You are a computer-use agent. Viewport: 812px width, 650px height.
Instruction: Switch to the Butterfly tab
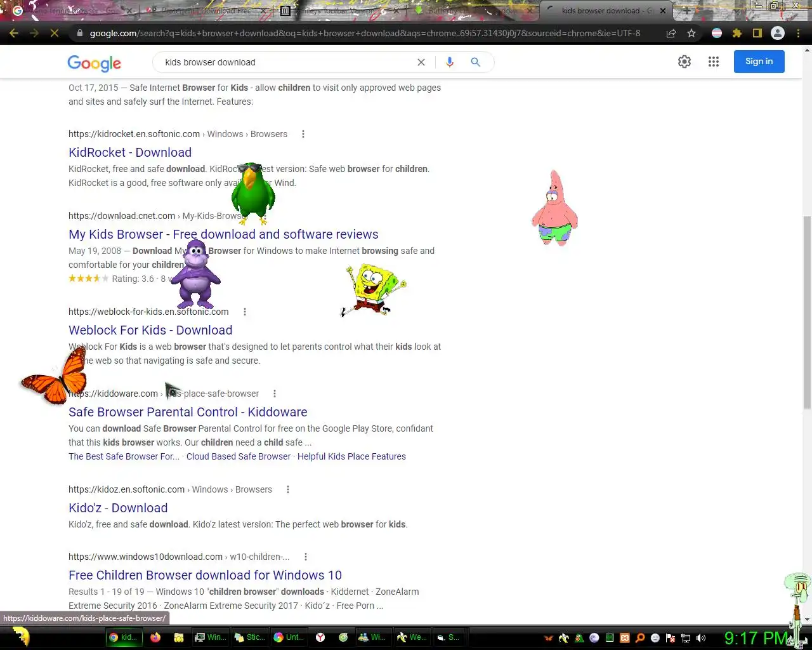pos(473,11)
